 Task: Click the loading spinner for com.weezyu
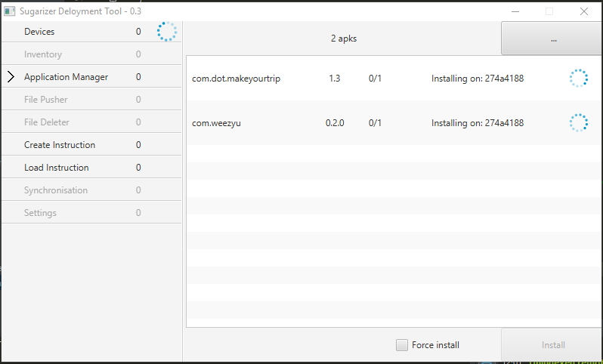[x=578, y=123]
